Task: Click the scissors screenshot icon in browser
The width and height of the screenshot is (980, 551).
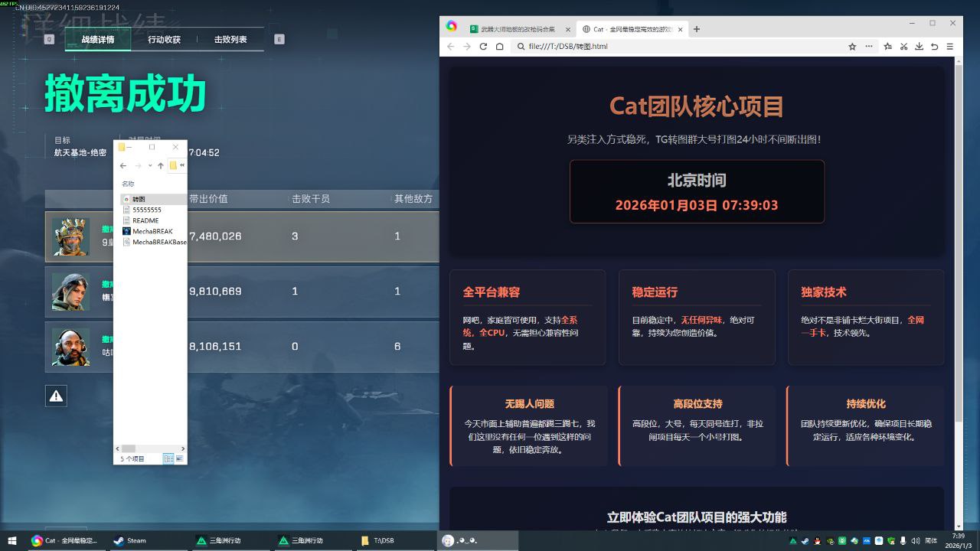Action: (x=903, y=47)
